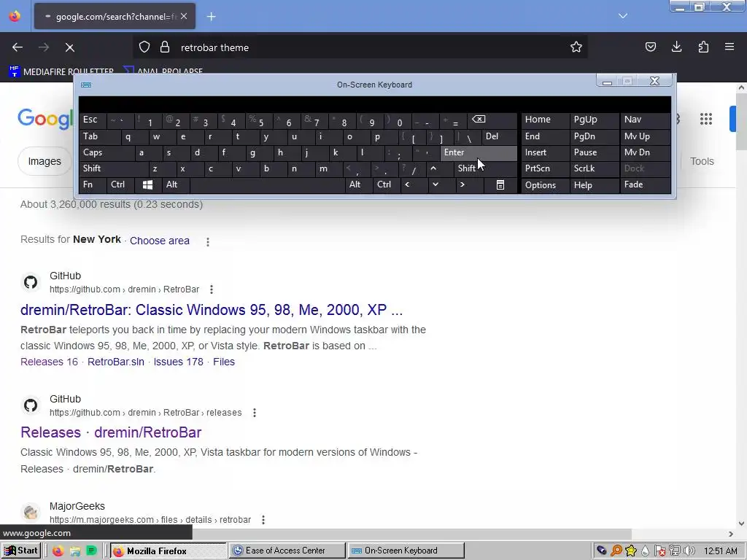Click the Windows logo key on On-Screen Keyboard
Screen dimensions: 747x560
point(147,184)
